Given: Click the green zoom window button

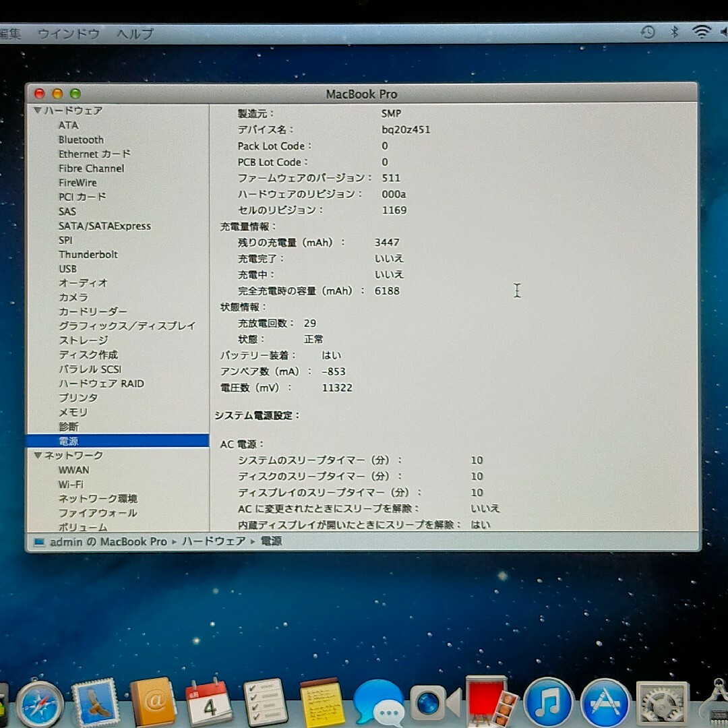Looking at the screenshot, I should [x=75, y=94].
